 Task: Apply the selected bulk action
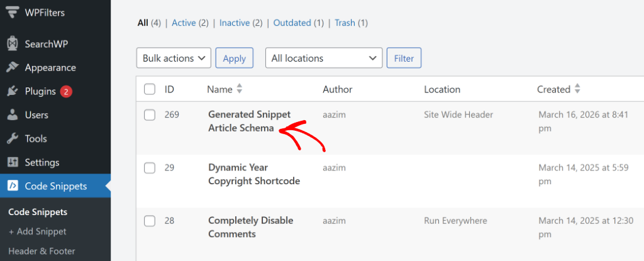pyautogui.click(x=235, y=58)
